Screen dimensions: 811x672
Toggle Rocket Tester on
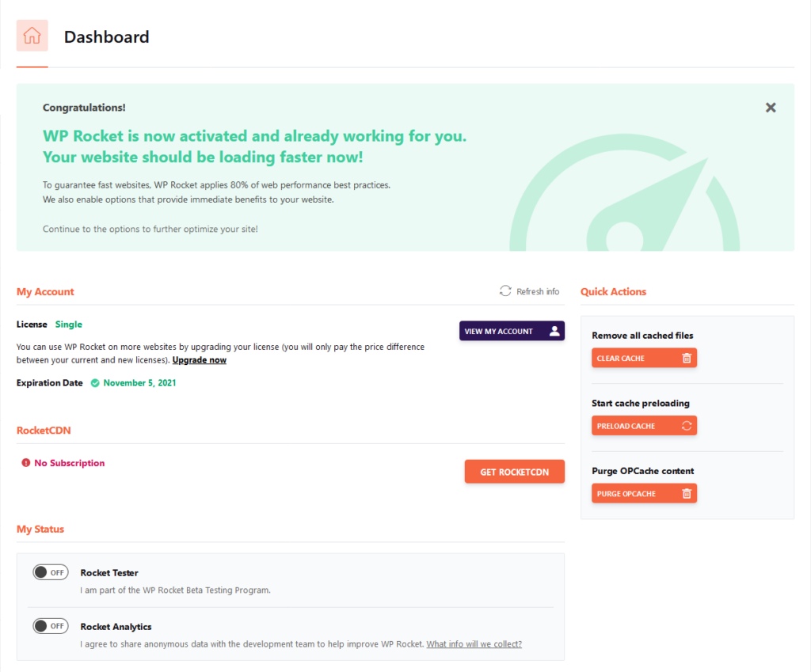[51, 571]
